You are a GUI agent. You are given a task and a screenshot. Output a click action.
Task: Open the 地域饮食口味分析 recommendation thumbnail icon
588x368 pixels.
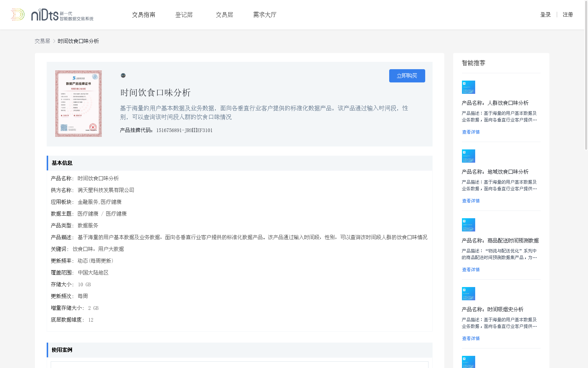469,156
